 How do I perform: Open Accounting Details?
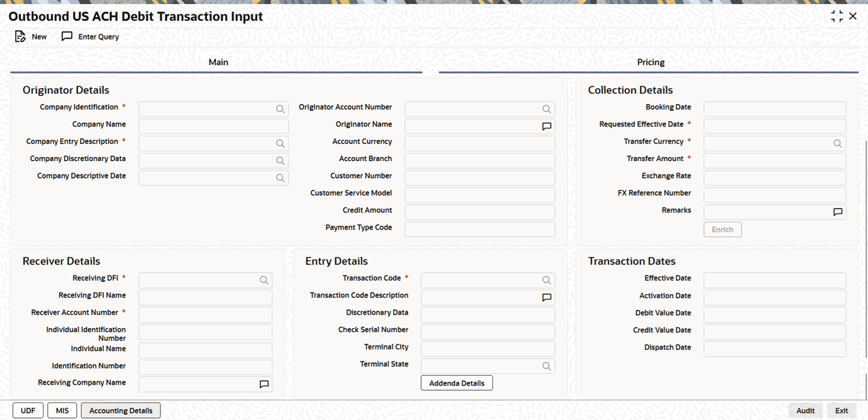click(x=121, y=410)
